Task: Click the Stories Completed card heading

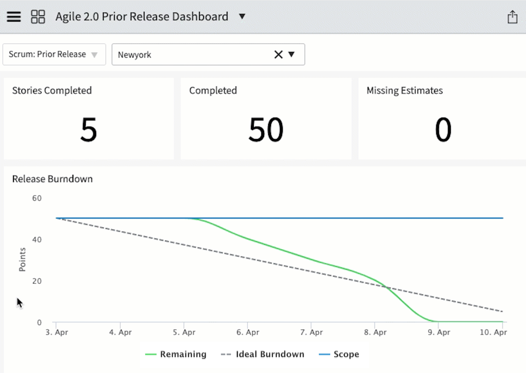Action: point(52,91)
